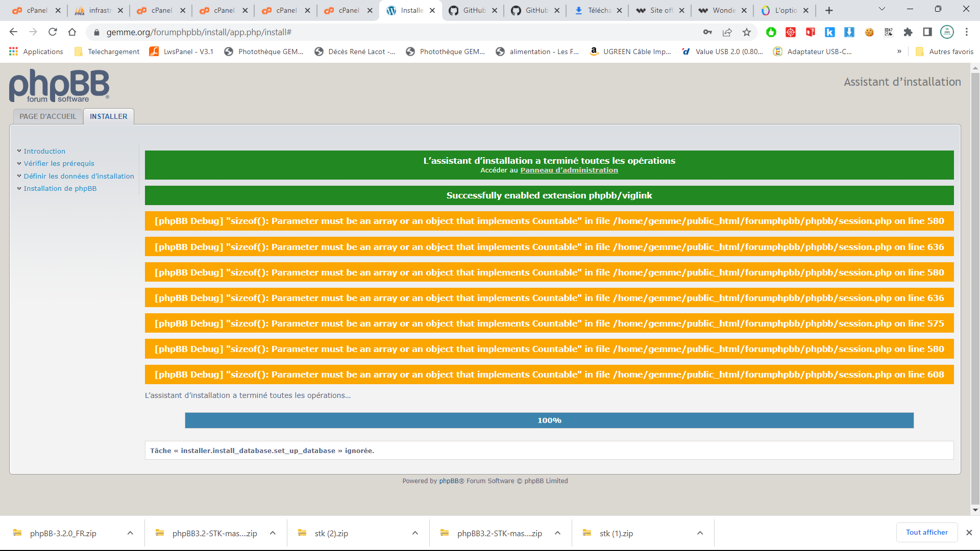Open the extensions puzzle piece icon
The height and width of the screenshot is (551, 980).
tap(908, 32)
